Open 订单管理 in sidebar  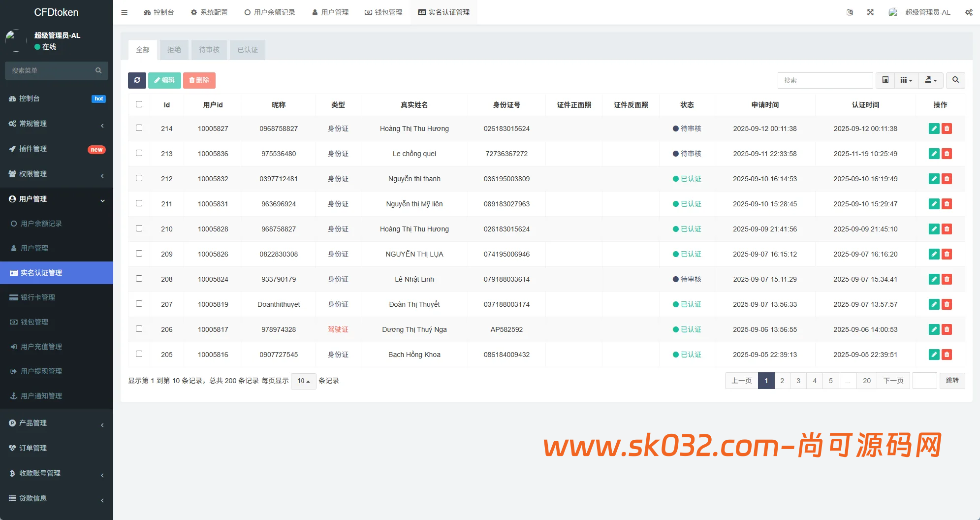[x=57, y=448]
